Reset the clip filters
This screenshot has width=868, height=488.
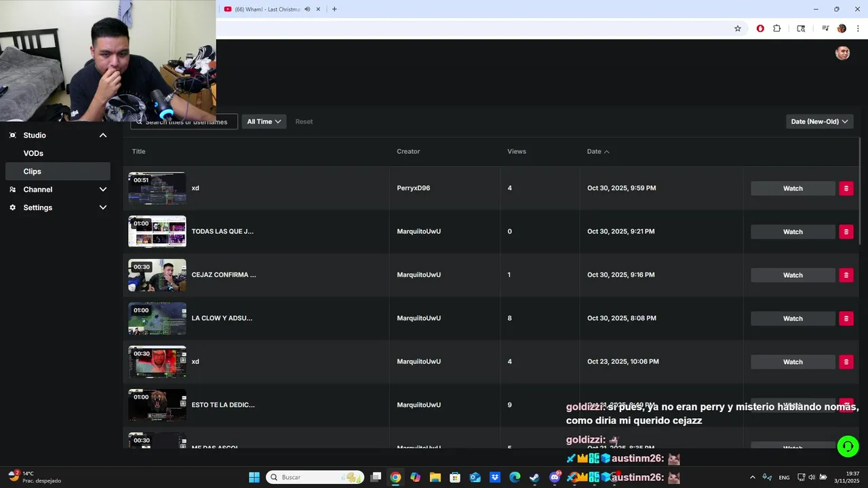coord(304,121)
